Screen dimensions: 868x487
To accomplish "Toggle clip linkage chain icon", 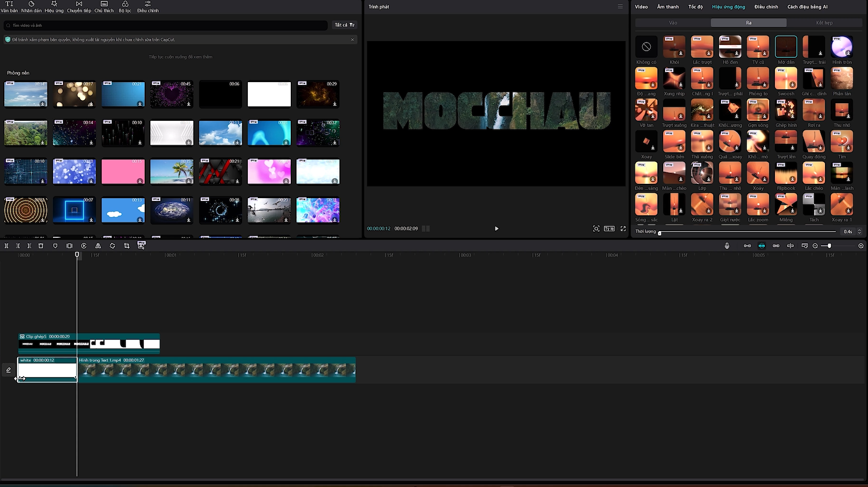I will coord(776,246).
